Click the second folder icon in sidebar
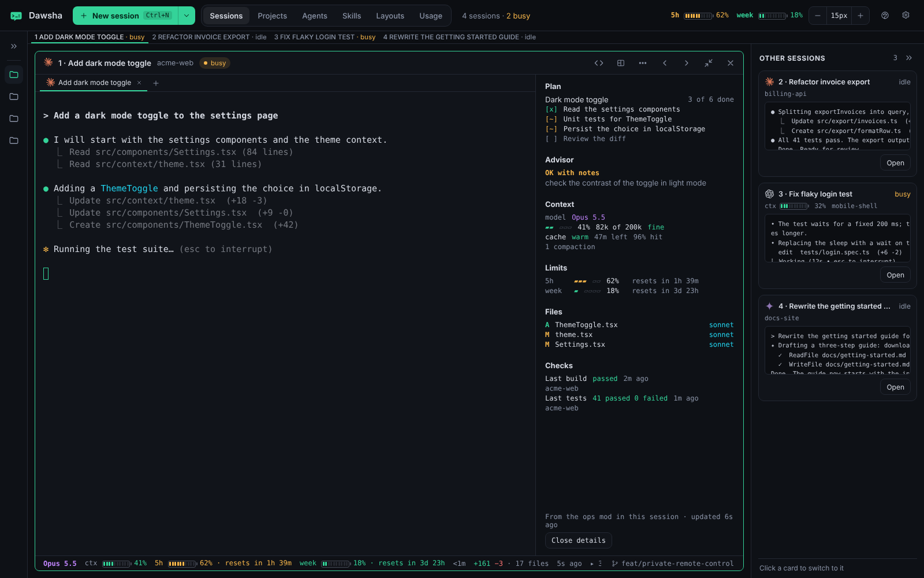 (x=14, y=97)
